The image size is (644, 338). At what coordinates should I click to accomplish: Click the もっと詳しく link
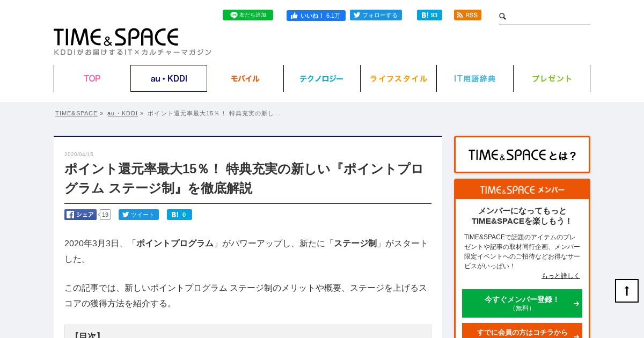pyautogui.click(x=561, y=275)
